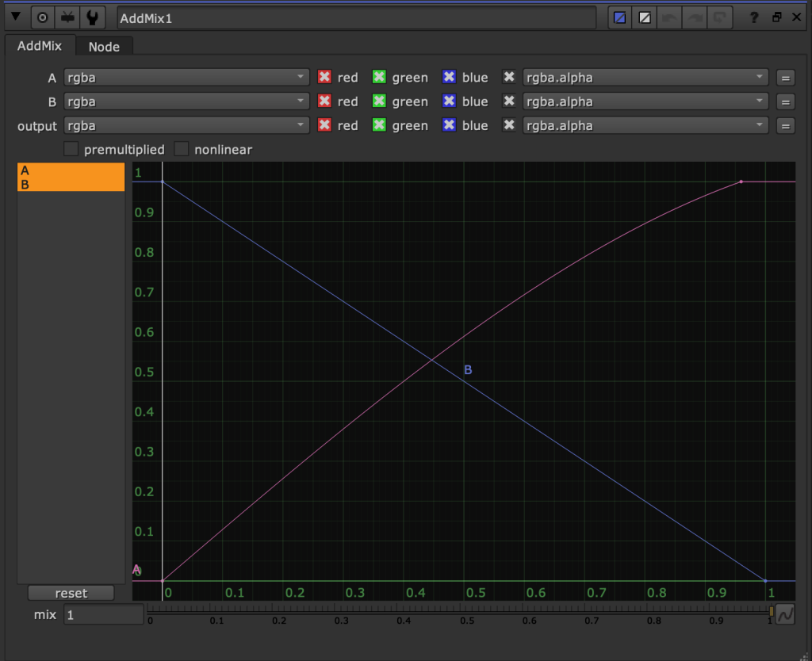812x661 pixels.
Task: Select curve B's lower-right control point
Action: coord(765,581)
